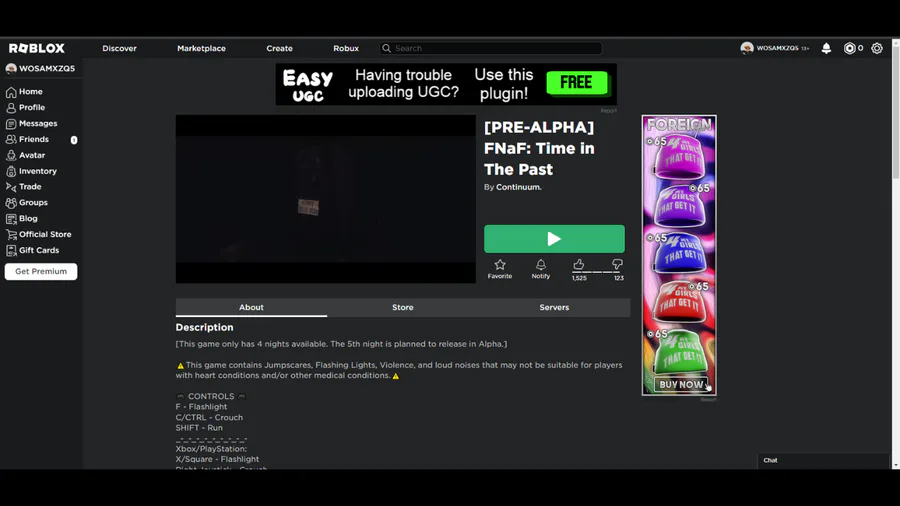Click the '[PRE-ALPHA] FNaF: Time in The Past' title
Screen dimensions: 900x506
539,149
